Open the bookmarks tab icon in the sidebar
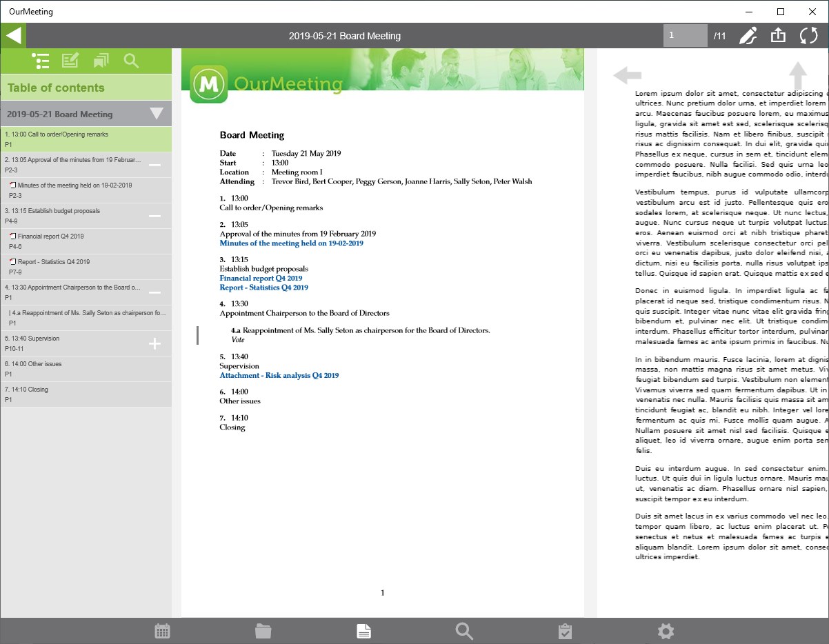 [101, 61]
